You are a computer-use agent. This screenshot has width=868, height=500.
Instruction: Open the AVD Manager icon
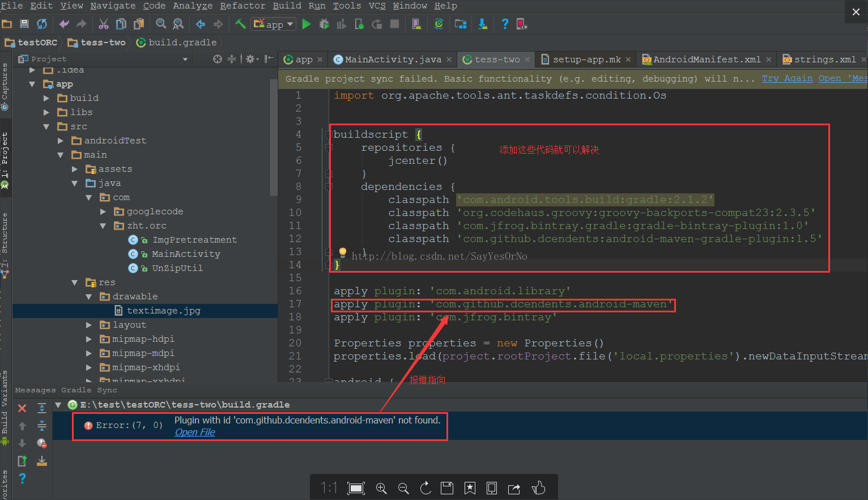(x=416, y=24)
